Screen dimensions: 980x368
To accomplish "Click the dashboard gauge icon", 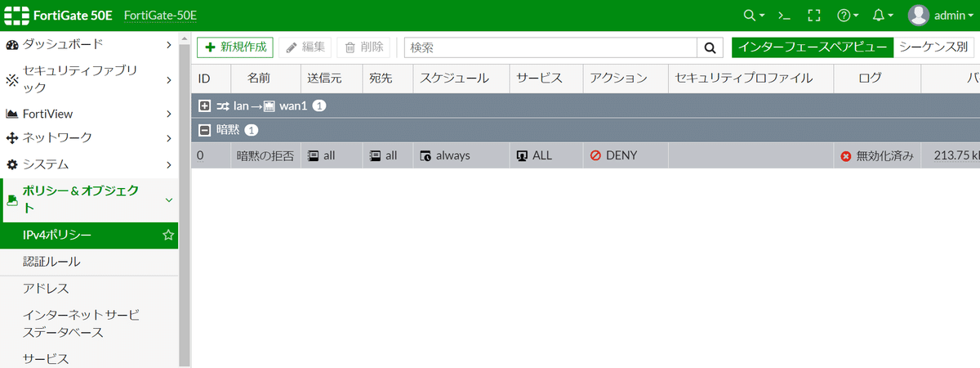I will (12, 44).
